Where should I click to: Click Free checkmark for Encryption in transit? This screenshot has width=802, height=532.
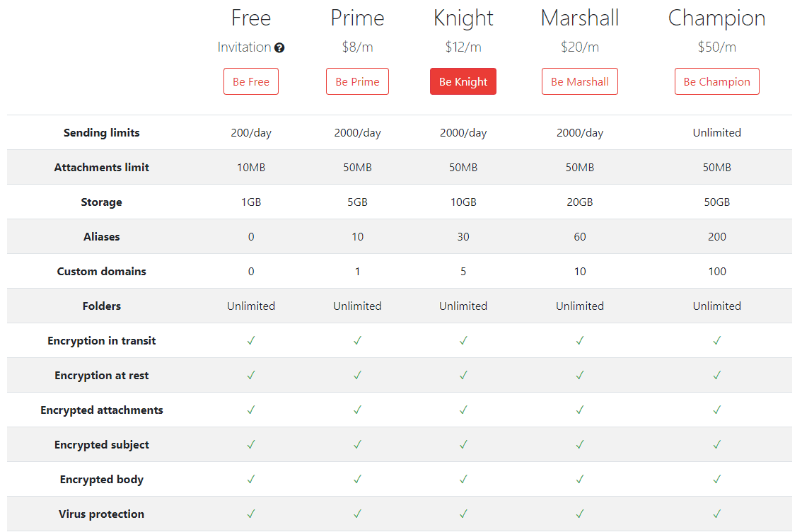pyautogui.click(x=251, y=340)
